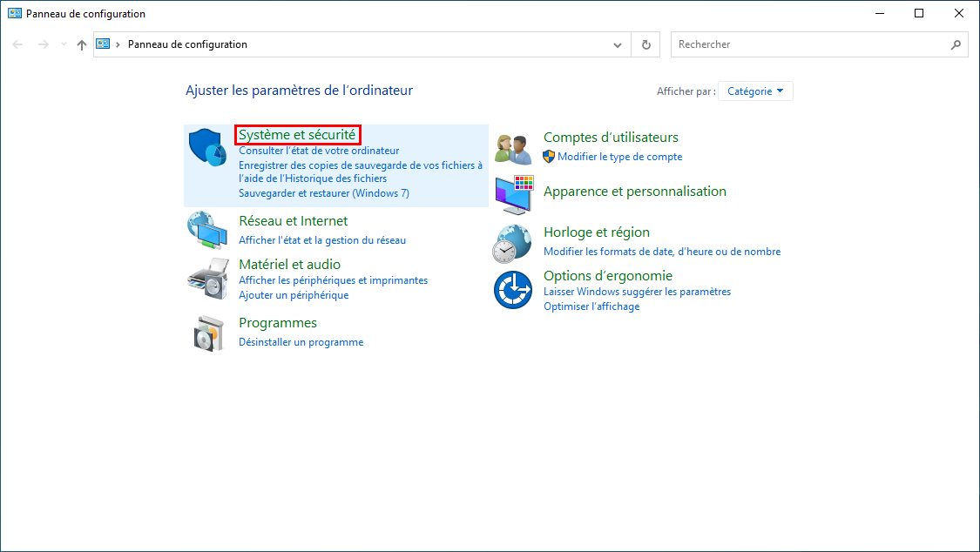
Task: Click Laisser Windows suggérer les paramètres
Action: (x=637, y=292)
